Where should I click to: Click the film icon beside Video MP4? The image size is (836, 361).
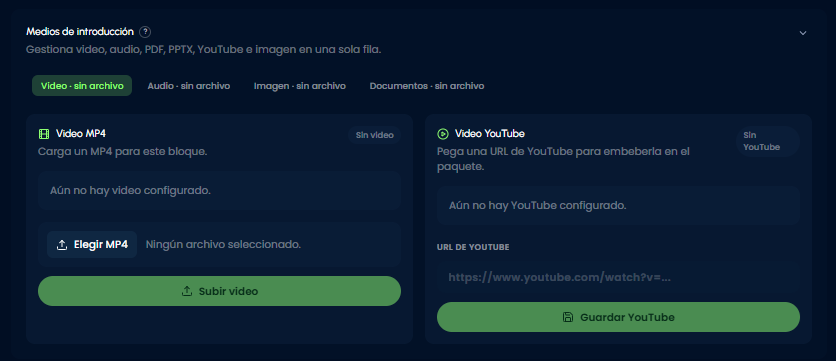[44, 134]
